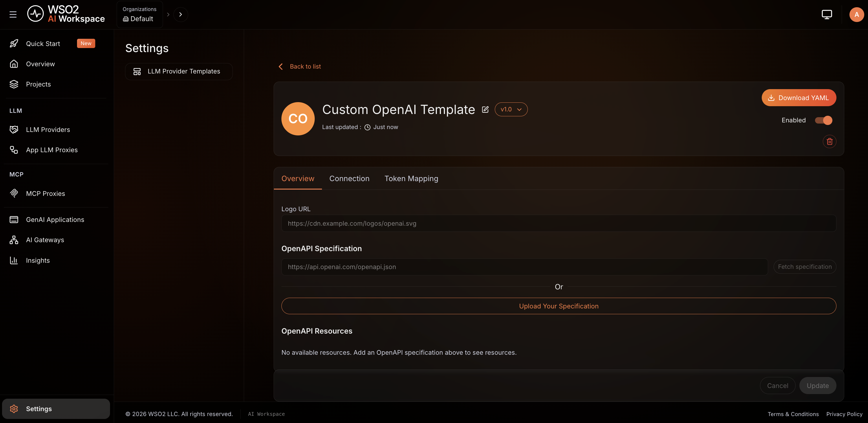This screenshot has width=868, height=423.
Task: Click the LLM Providers handshake icon
Action: (x=14, y=130)
